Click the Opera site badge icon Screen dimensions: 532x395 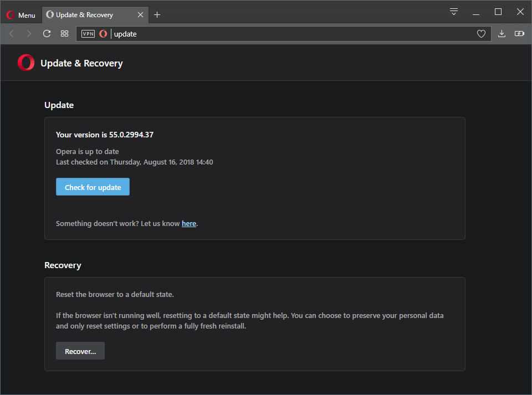103,34
